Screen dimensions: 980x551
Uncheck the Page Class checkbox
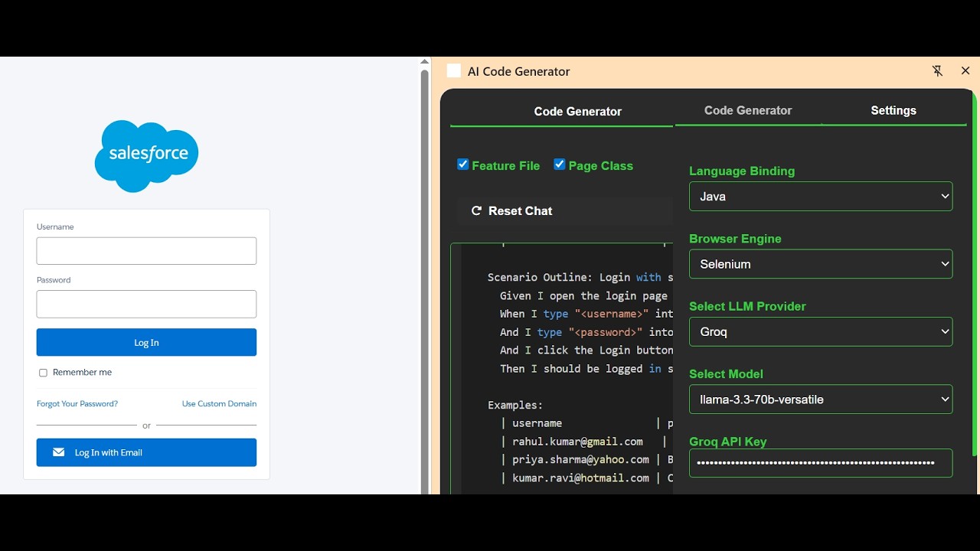pyautogui.click(x=560, y=165)
